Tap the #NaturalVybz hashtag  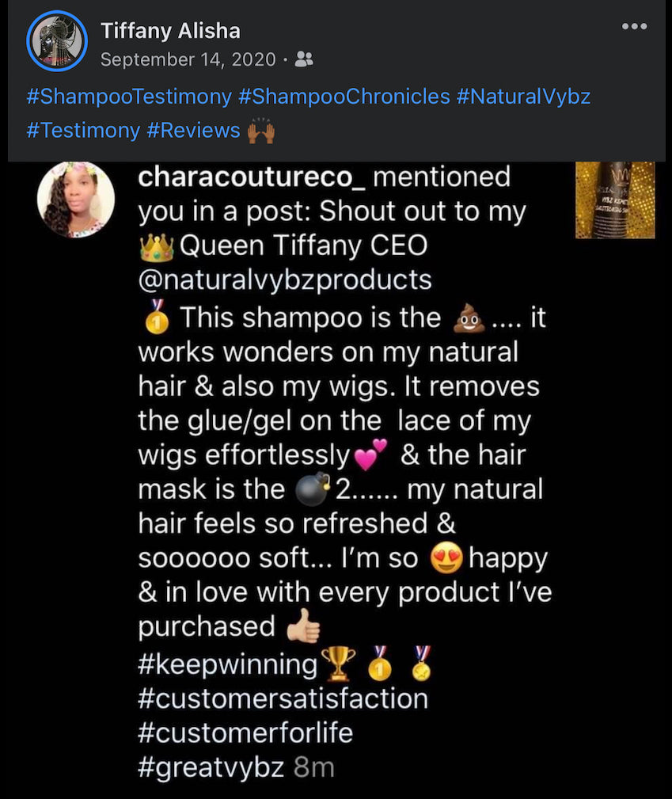pyautogui.click(x=524, y=97)
